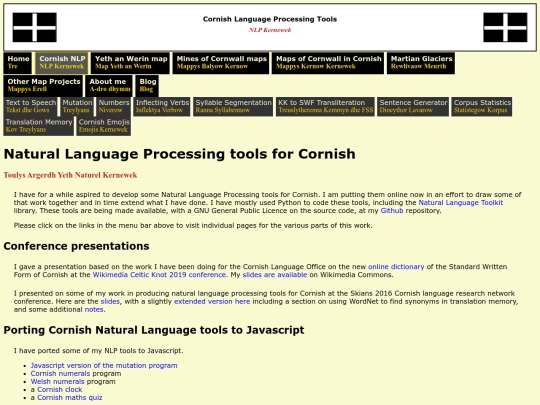Image resolution: width=540 pixels, height=405 pixels.
Task: Click the 'slides are available' link
Action: 274,274
